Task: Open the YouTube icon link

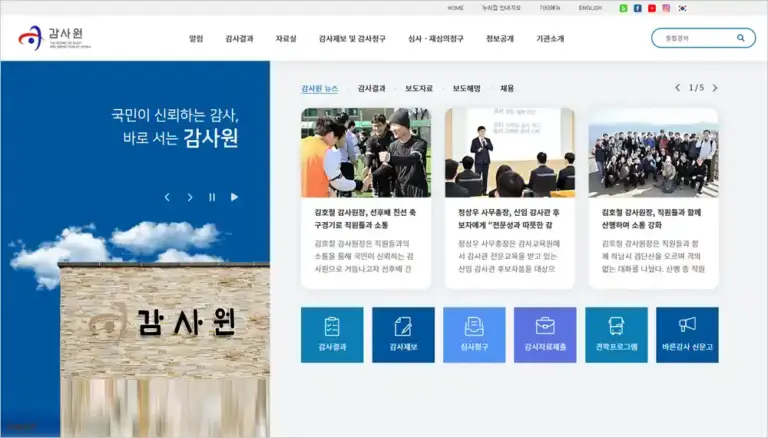Action: point(651,8)
